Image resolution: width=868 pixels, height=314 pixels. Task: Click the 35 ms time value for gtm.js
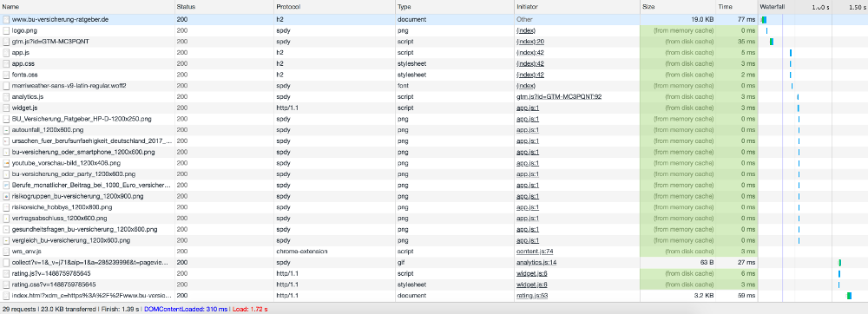point(746,42)
